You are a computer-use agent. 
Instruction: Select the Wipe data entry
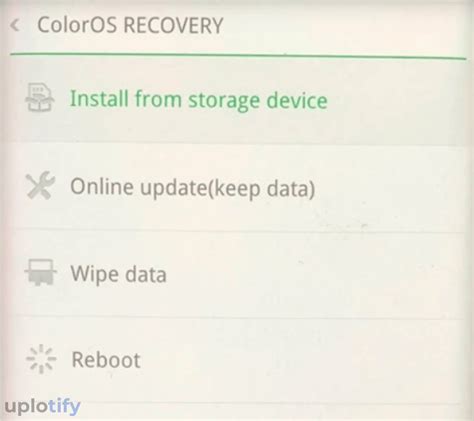[x=237, y=274]
